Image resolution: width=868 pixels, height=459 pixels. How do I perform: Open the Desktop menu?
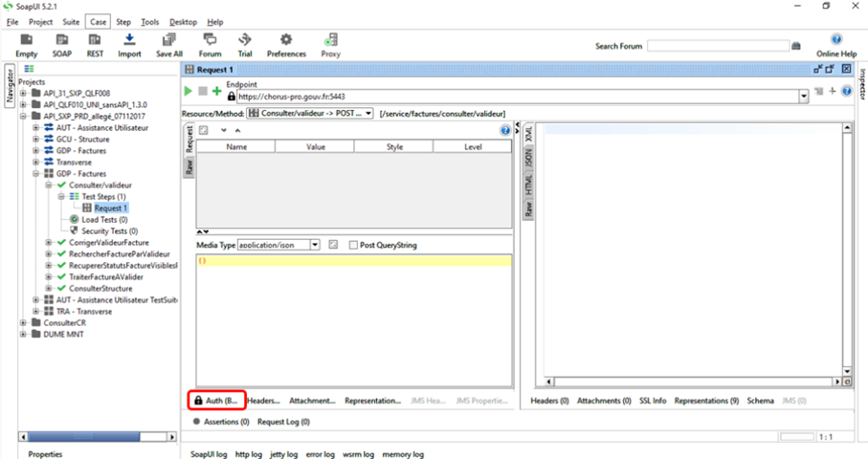183,22
